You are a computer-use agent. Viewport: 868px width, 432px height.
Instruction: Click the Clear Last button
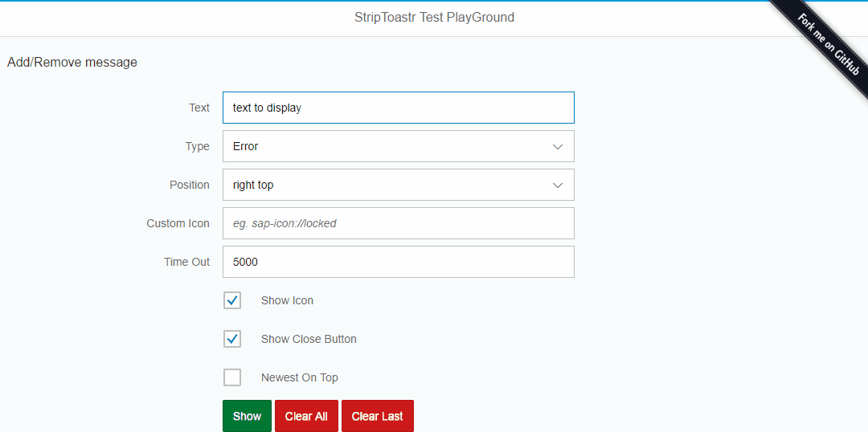coord(378,416)
